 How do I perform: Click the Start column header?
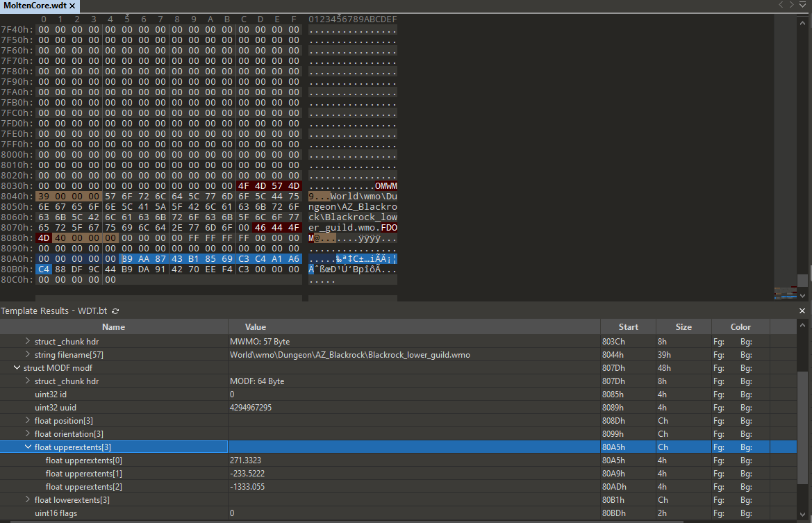(x=628, y=327)
